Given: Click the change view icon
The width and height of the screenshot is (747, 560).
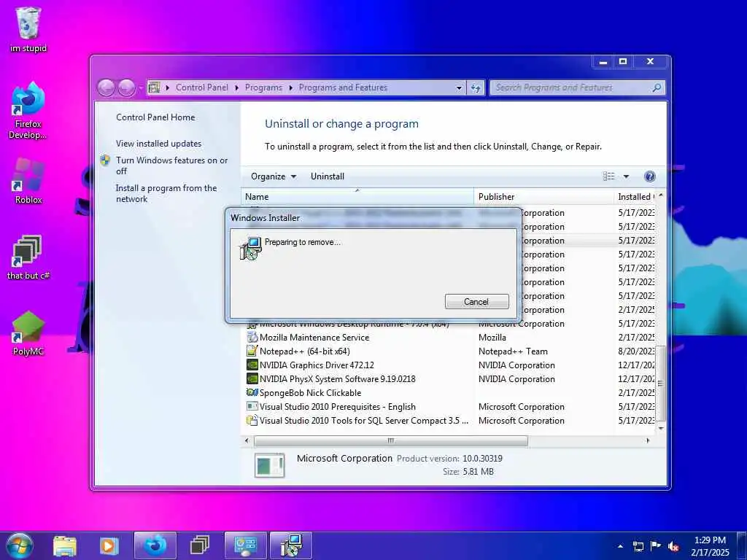Looking at the screenshot, I should coord(608,176).
